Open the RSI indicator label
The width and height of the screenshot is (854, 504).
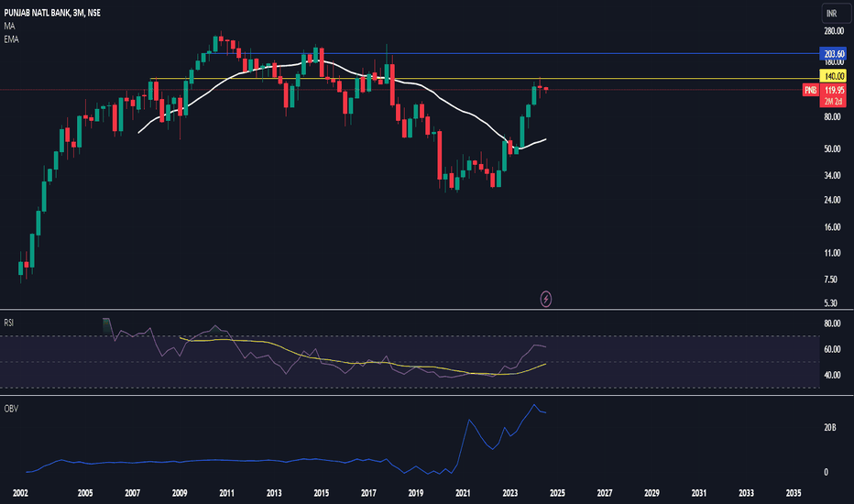[x=9, y=323]
